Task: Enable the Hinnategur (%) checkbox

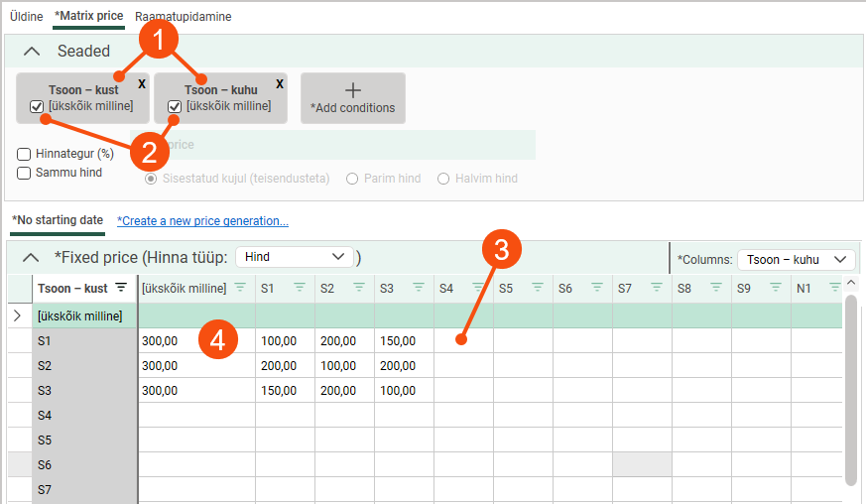Action: [24, 154]
